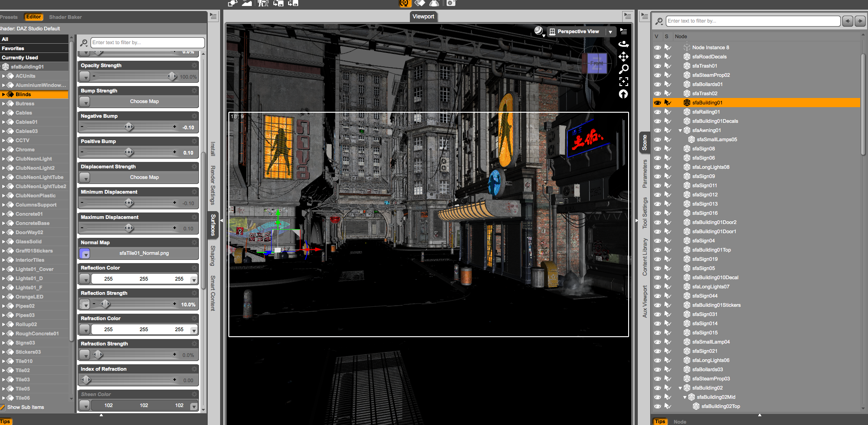Open the Parameters side tab
The image size is (868, 425).
[x=645, y=173]
